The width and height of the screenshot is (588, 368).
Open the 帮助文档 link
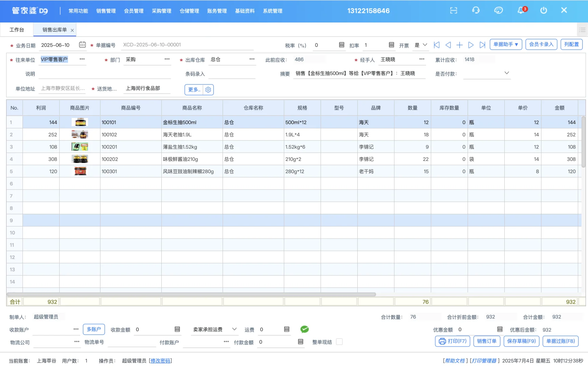455,361
